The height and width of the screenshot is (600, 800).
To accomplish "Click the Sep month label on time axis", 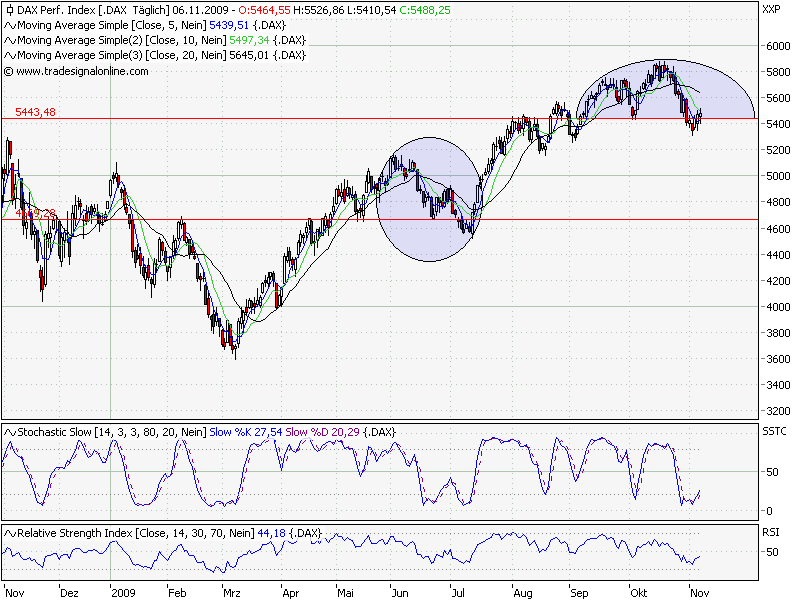I will pyautogui.click(x=579, y=593).
